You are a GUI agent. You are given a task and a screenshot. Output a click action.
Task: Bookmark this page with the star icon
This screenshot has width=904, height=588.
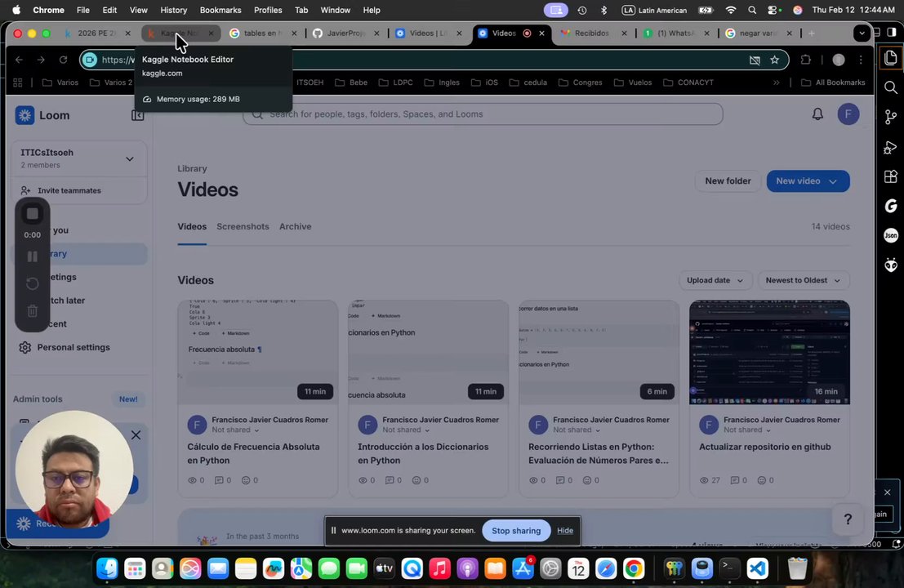click(x=774, y=60)
